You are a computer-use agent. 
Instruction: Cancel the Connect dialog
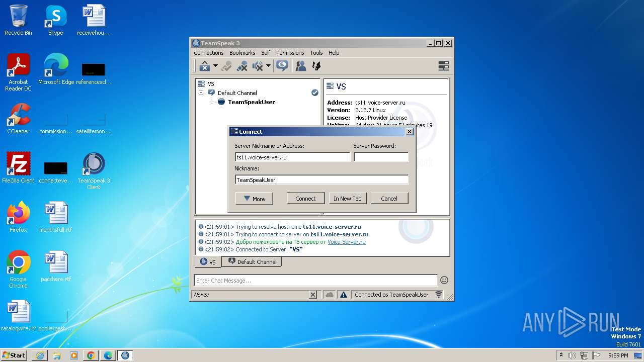(389, 199)
